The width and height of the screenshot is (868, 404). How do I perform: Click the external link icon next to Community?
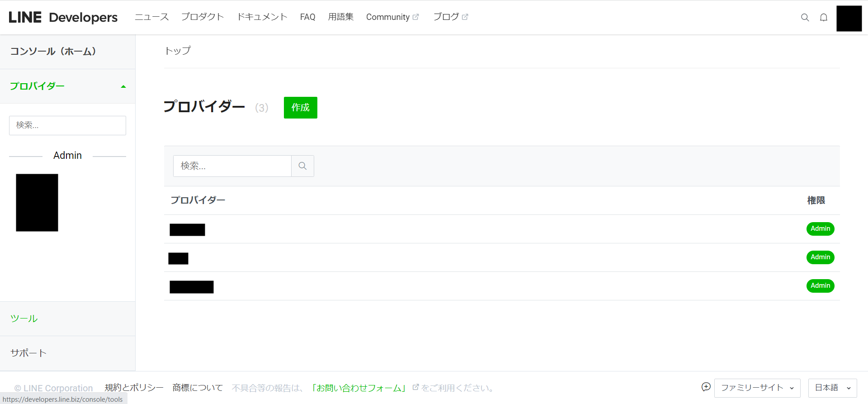[416, 17]
